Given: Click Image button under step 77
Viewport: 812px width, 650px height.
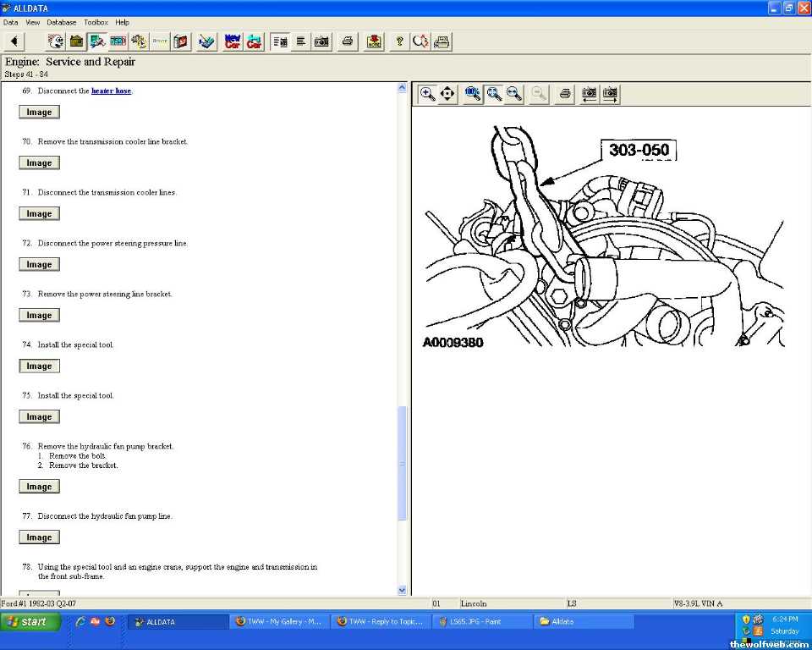Looking at the screenshot, I should 39,537.
